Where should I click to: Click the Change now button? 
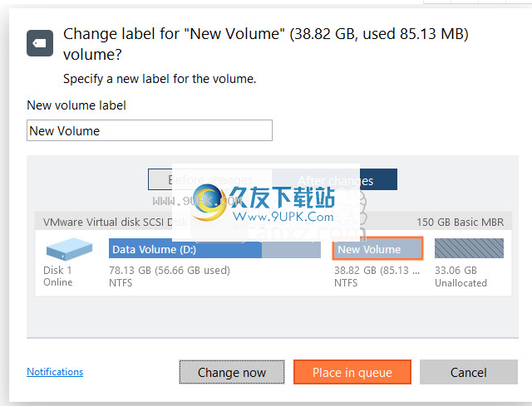tap(232, 372)
